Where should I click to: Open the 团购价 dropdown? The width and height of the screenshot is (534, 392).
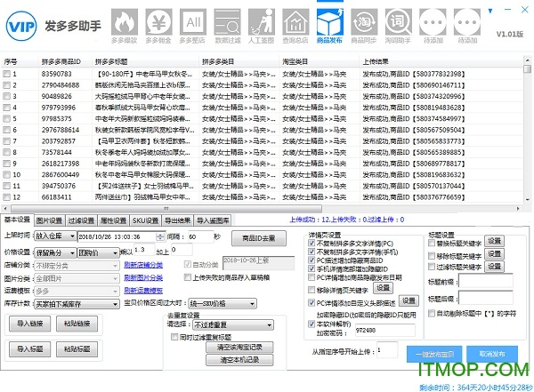click(98, 252)
